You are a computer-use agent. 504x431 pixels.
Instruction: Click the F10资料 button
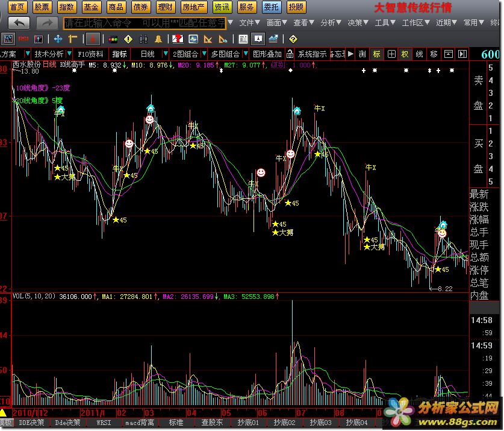click(x=90, y=54)
